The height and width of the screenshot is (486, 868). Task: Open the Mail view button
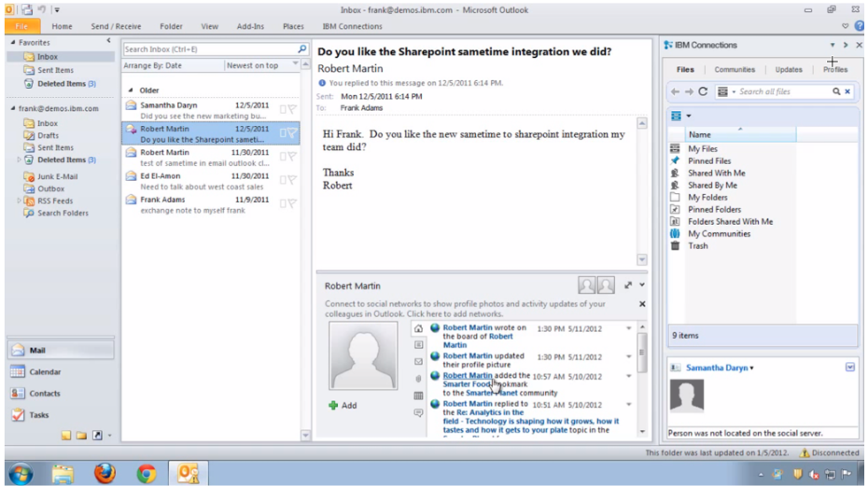pos(61,351)
